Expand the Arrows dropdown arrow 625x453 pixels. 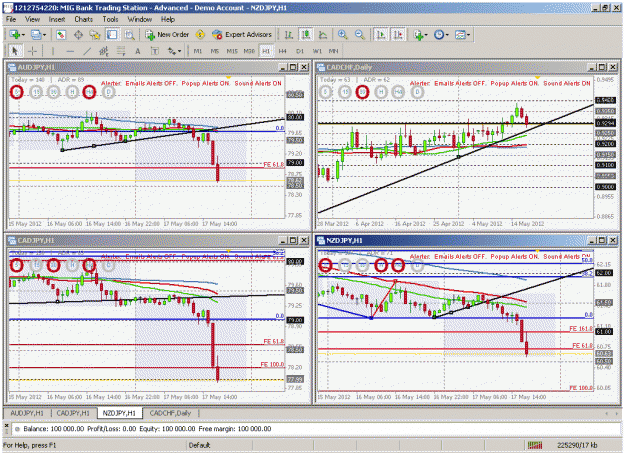click(179, 51)
